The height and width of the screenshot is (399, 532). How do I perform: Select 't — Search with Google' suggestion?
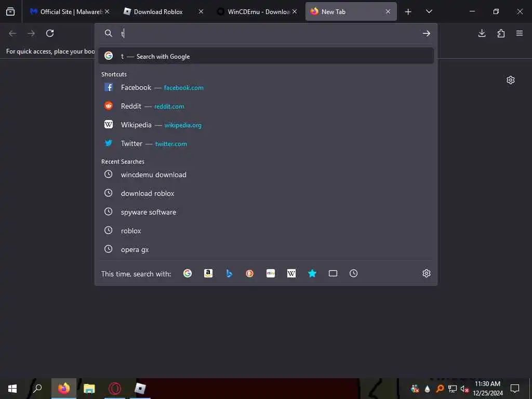coord(266,56)
